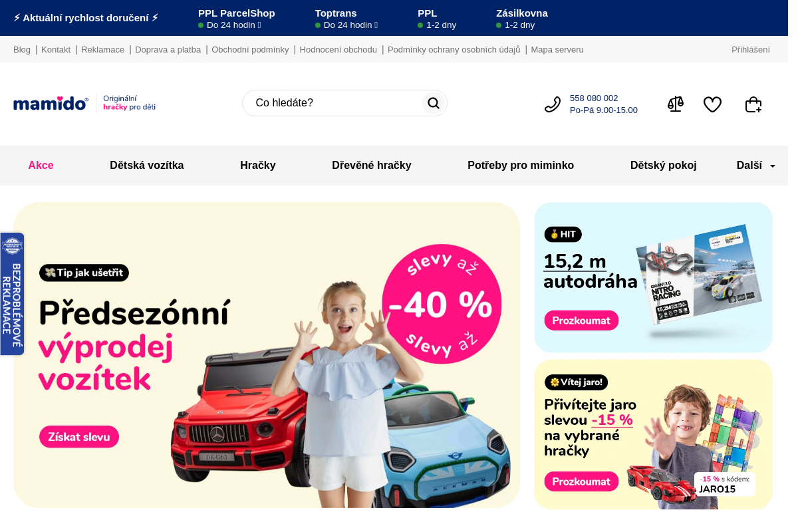Click the Získat slevu button
This screenshot has height=532, width=798.
pos(79,437)
